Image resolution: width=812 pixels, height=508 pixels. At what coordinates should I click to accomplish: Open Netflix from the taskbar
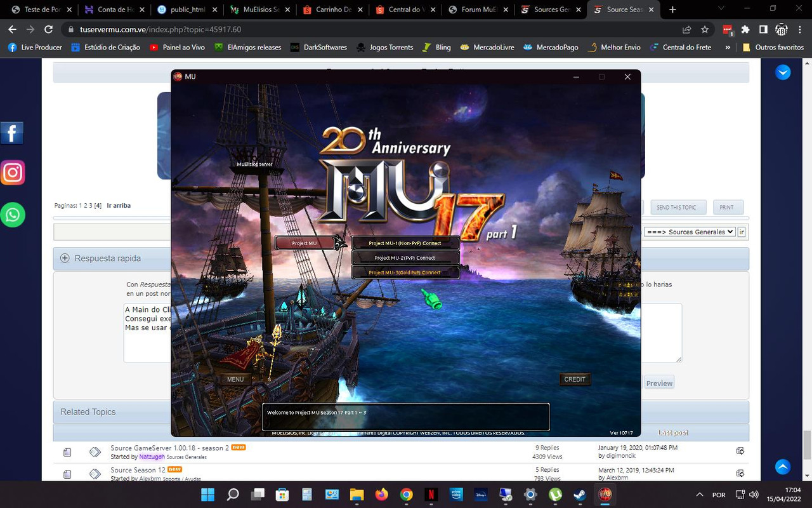[x=431, y=494]
